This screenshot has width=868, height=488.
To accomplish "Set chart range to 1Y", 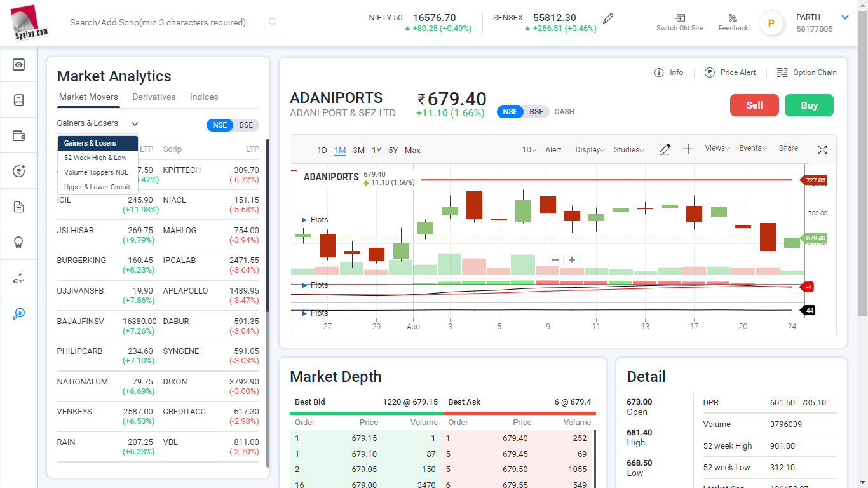I will (376, 151).
